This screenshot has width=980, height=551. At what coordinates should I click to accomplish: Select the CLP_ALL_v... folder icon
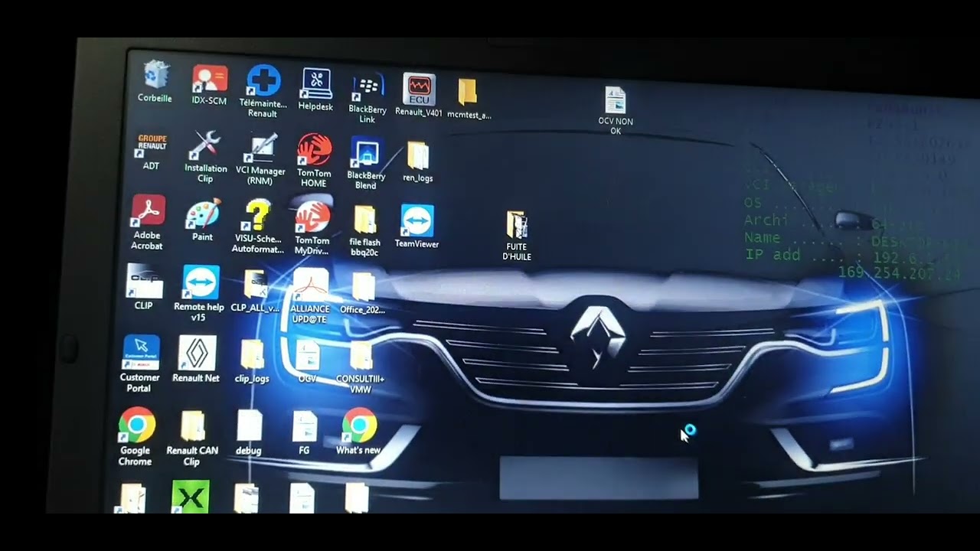255,291
